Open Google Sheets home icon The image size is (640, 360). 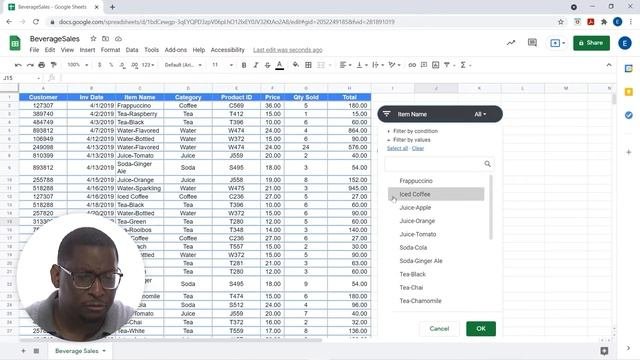15,43
